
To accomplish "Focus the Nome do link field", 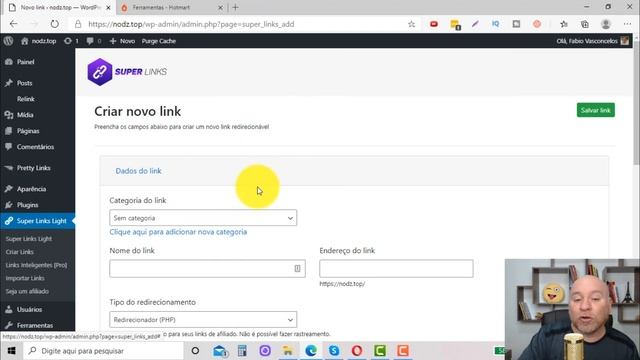I will (x=207, y=269).
